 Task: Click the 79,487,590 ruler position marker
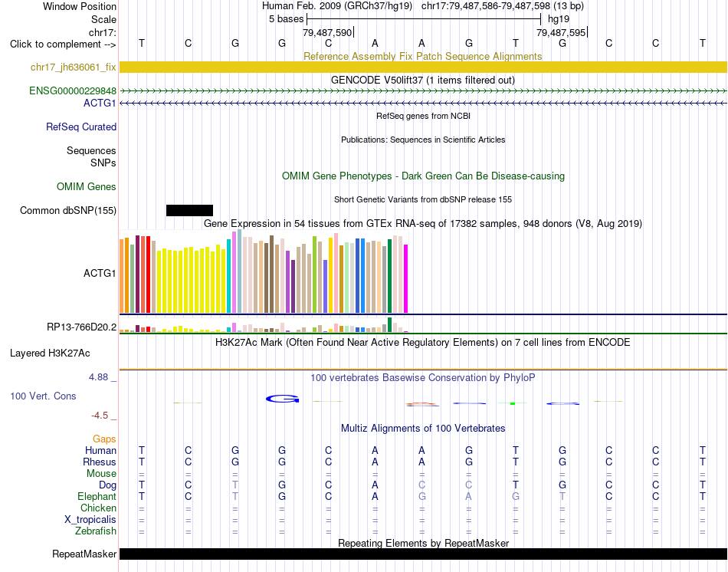(328, 32)
